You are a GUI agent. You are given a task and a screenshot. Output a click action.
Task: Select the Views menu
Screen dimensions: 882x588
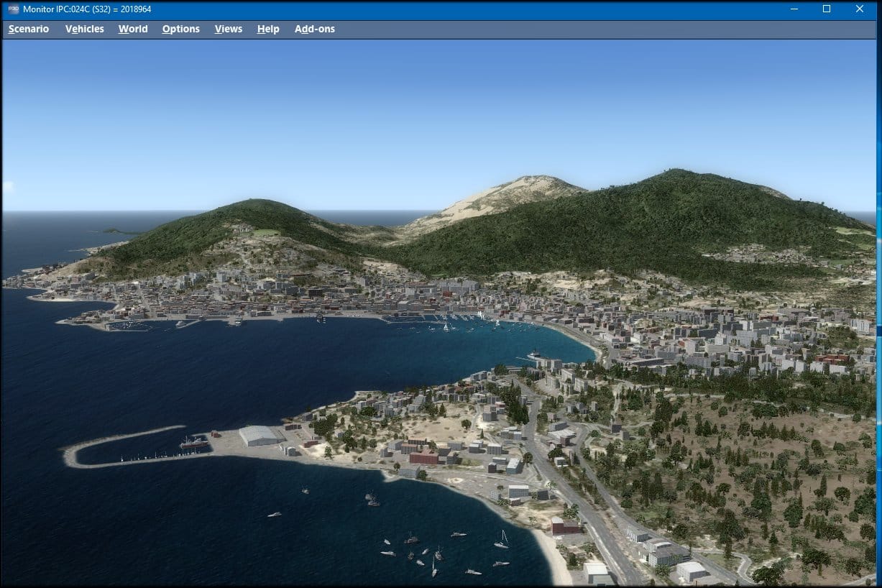pyautogui.click(x=228, y=29)
